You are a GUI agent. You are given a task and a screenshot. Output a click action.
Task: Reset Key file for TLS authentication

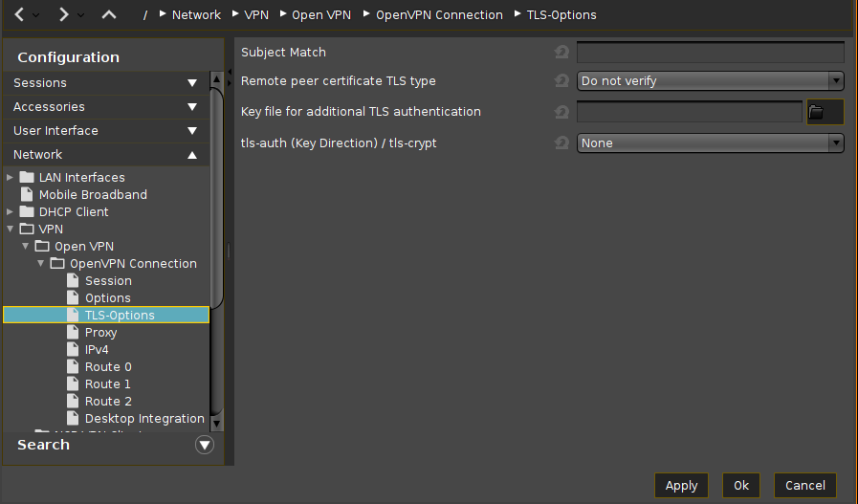point(561,113)
